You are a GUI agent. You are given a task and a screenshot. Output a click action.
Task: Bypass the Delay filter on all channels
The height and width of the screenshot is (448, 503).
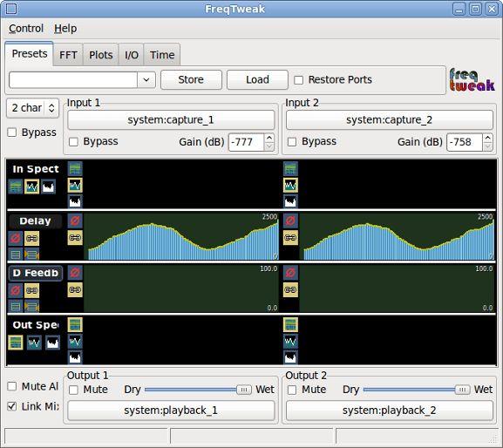16,238
